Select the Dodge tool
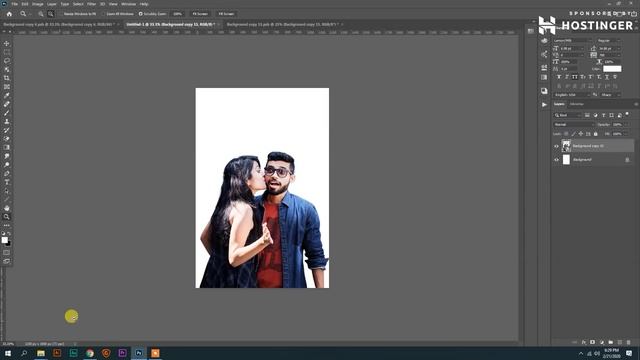This screenshot has width=640, height=360. click(x=7, y=165)
